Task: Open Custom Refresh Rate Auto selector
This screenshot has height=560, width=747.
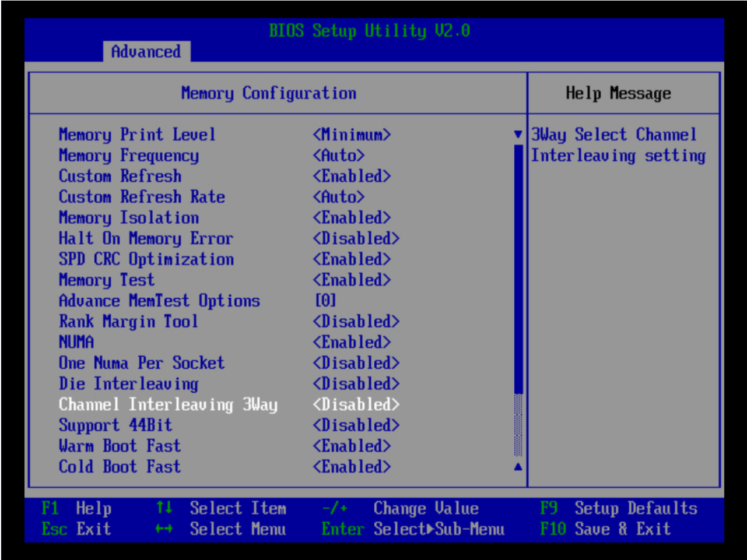Action: [x=339, y=197]
